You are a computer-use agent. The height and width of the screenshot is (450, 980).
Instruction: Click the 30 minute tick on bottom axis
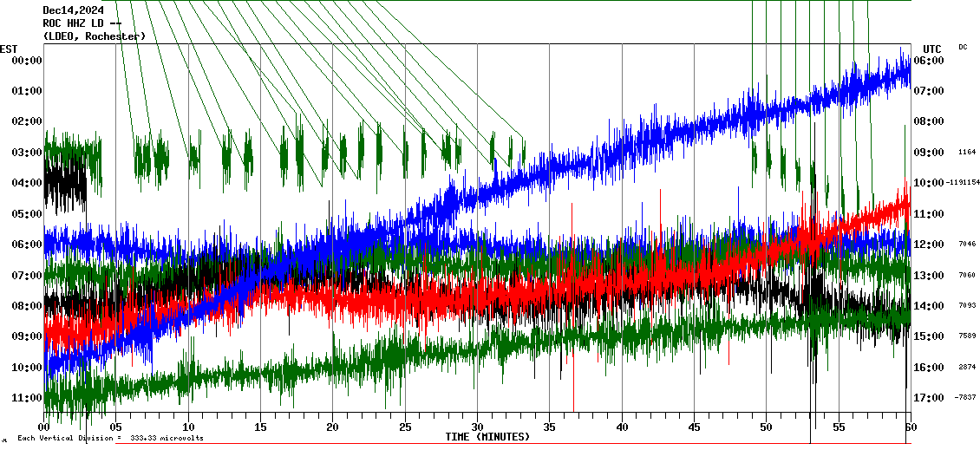[477, 427]
